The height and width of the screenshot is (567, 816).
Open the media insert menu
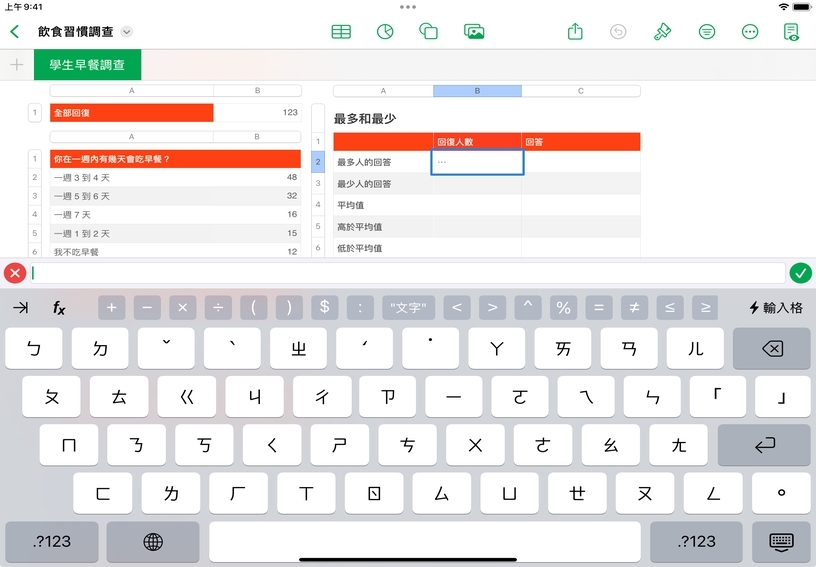click(474, 32)
